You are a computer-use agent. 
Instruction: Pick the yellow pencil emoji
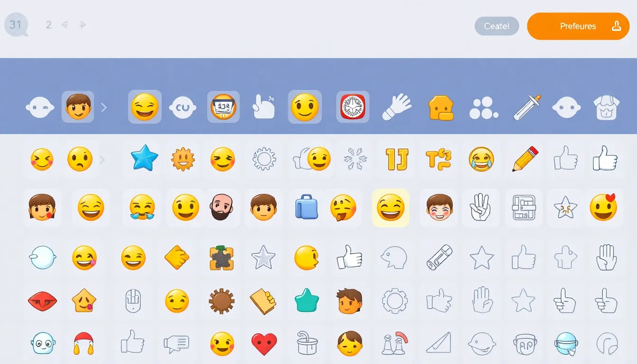click(x=525, y=159)
